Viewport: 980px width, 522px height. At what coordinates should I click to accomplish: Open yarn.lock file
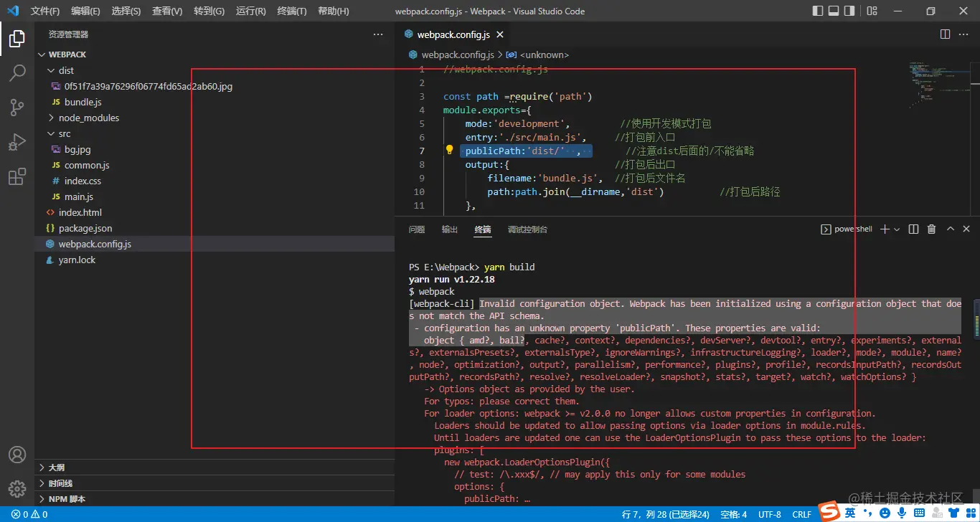[x=215, y=260]
